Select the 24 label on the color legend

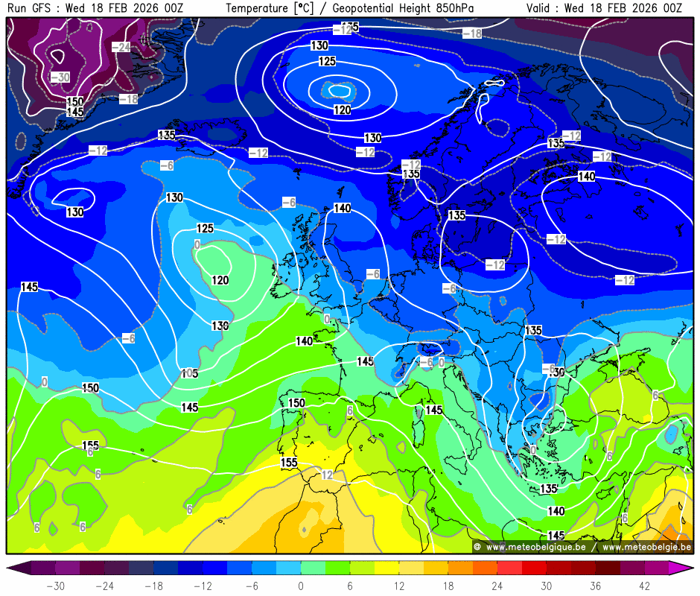[497, 586]
